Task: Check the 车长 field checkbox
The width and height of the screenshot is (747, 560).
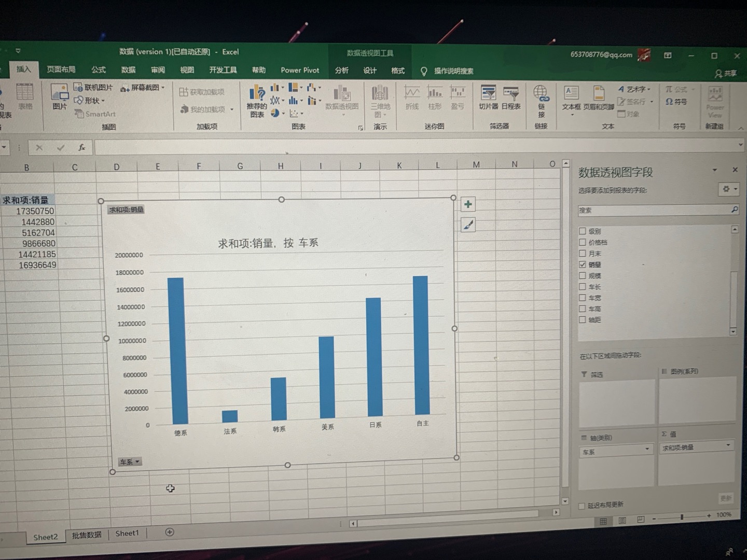Action: (x=583, y=287)
